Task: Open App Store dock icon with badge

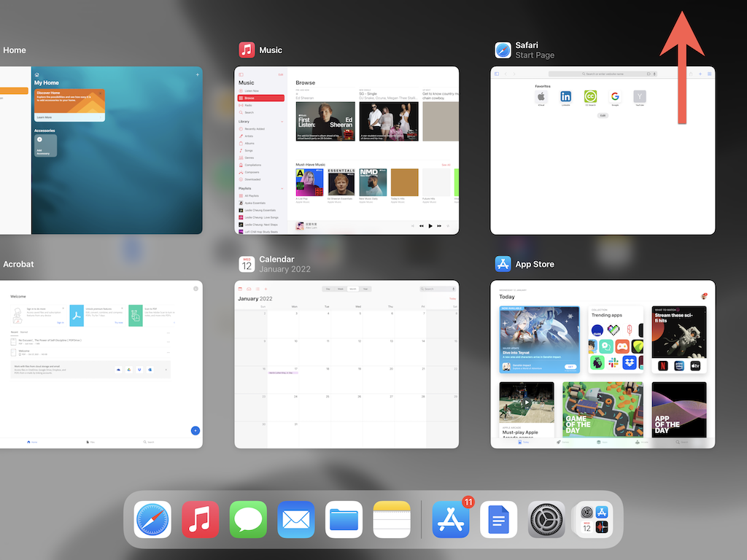Action: point(450,519)
